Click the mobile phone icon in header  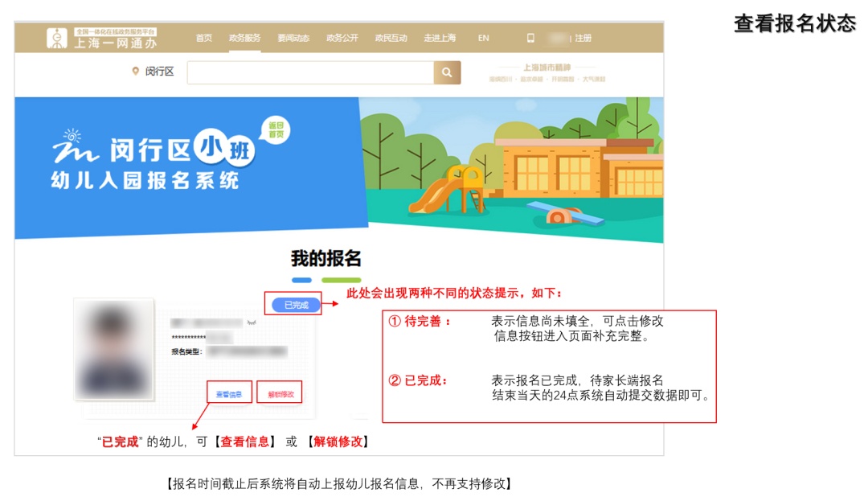pyautogui.click(x=530, y=38)
